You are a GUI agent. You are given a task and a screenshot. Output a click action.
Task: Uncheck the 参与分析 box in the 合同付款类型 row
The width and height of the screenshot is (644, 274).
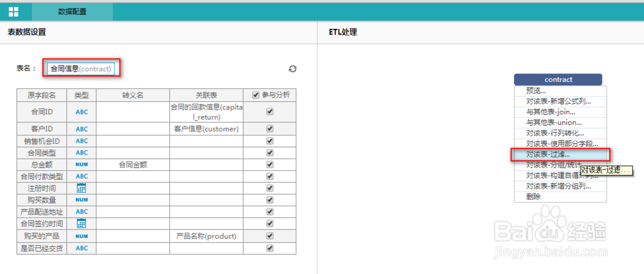coord(270,177)
